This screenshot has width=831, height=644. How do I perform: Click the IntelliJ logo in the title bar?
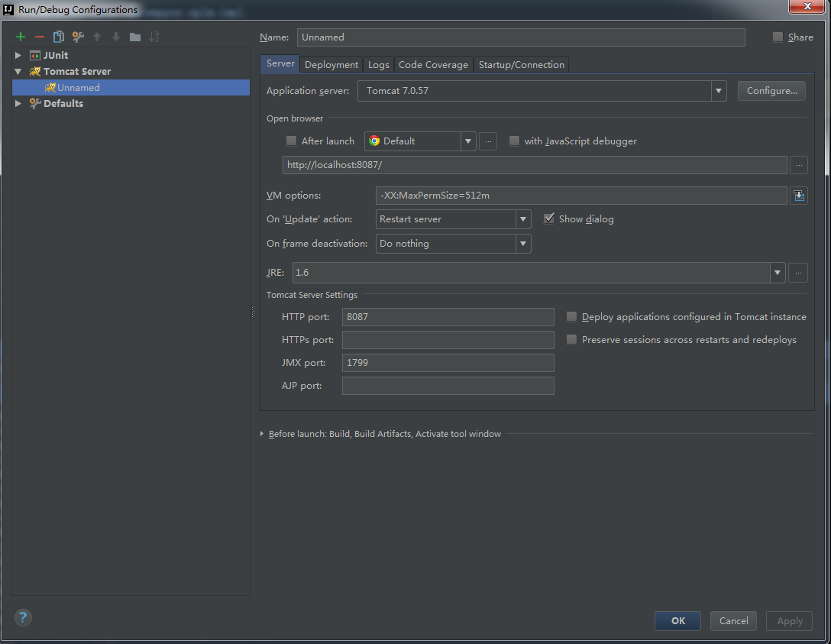(8, 9)
